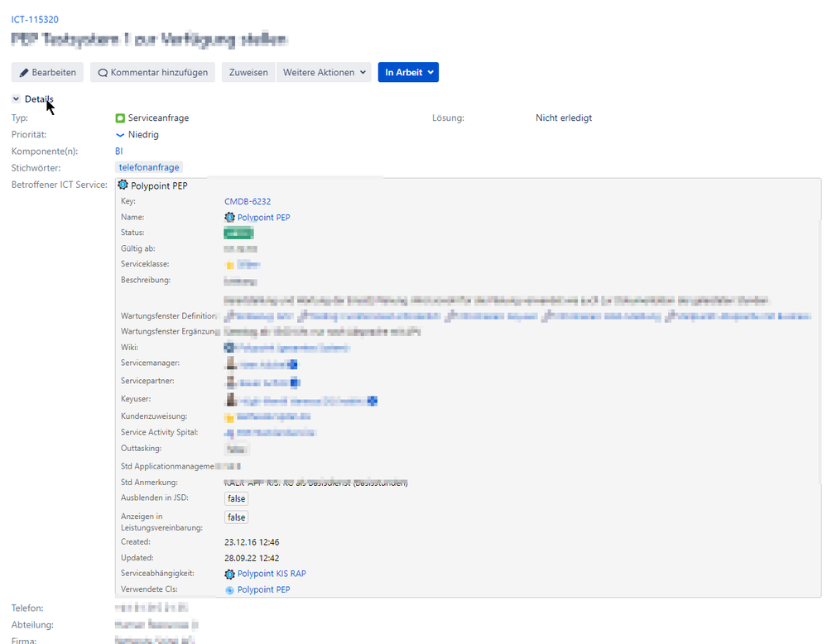This screenshot has height=644, width=827.
Task: Click the gear icon in the Name row
Action: pyautogui.click(x=229, y=218)
